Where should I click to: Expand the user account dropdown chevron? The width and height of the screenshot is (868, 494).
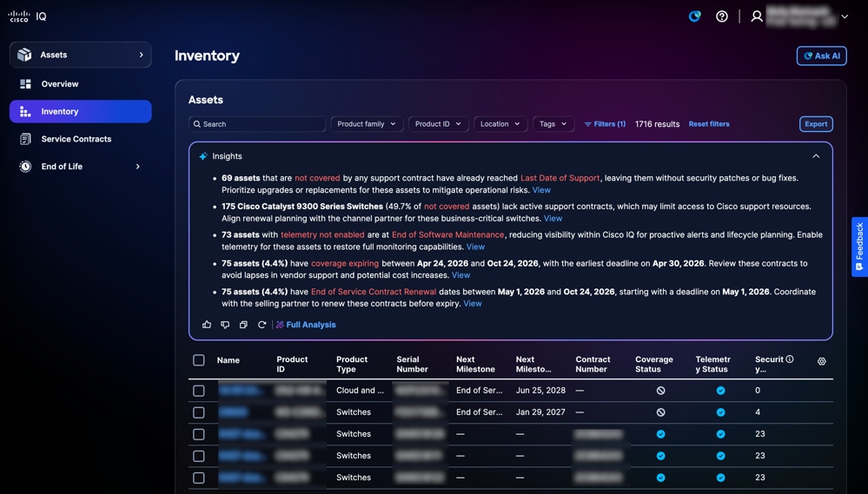(845, 16)
